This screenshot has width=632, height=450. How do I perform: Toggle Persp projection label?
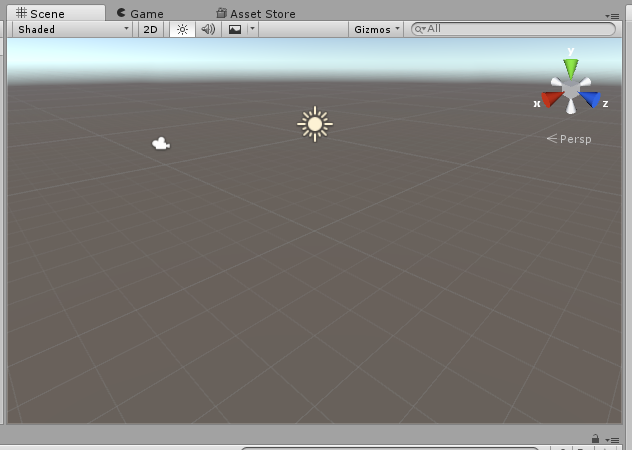pos(569,139)
